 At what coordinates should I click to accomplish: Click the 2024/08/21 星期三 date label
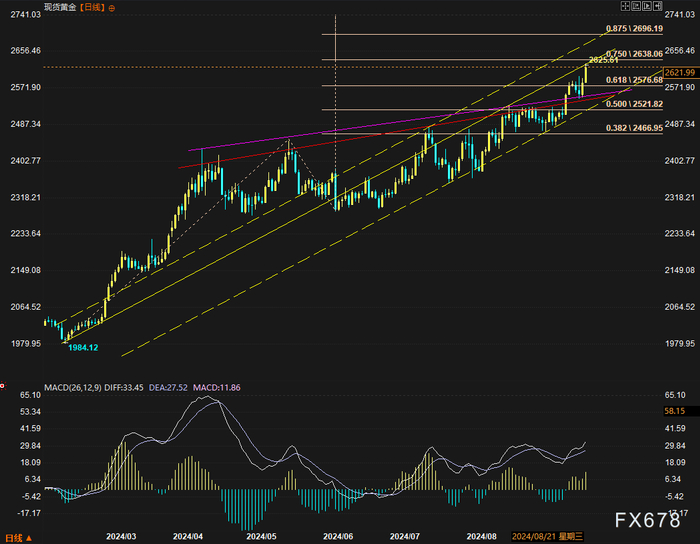pyautogui.click(x=547, y=536)
